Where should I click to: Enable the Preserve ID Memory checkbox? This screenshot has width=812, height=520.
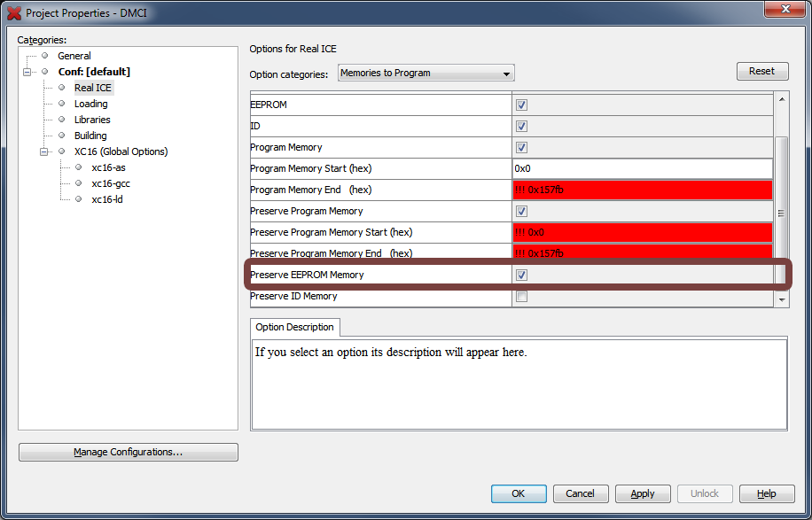coord(521,297)
